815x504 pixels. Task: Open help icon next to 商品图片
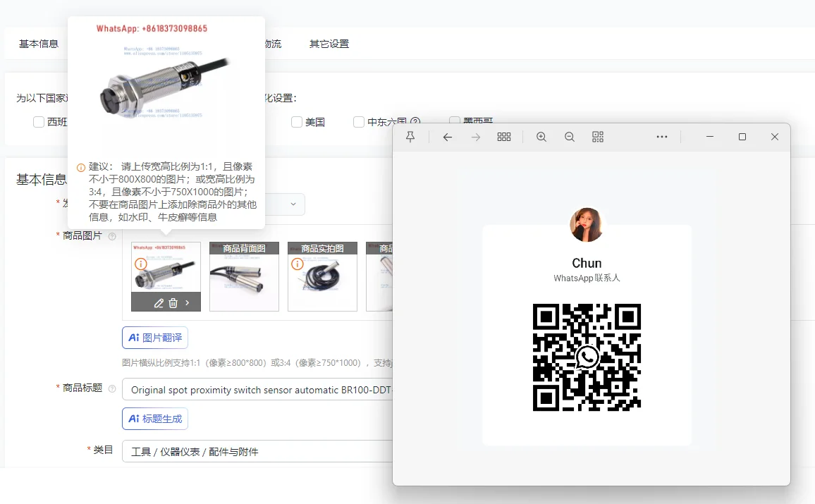pyautogui.click(x=112, y=236)
